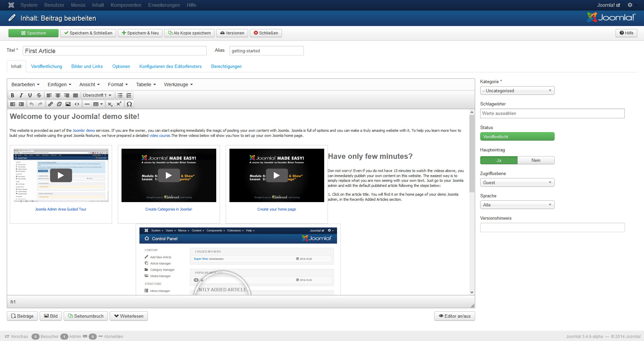This screenshot has height=341, width=644.
Task: Insert a bulleted list
Action: click(120, 95)
